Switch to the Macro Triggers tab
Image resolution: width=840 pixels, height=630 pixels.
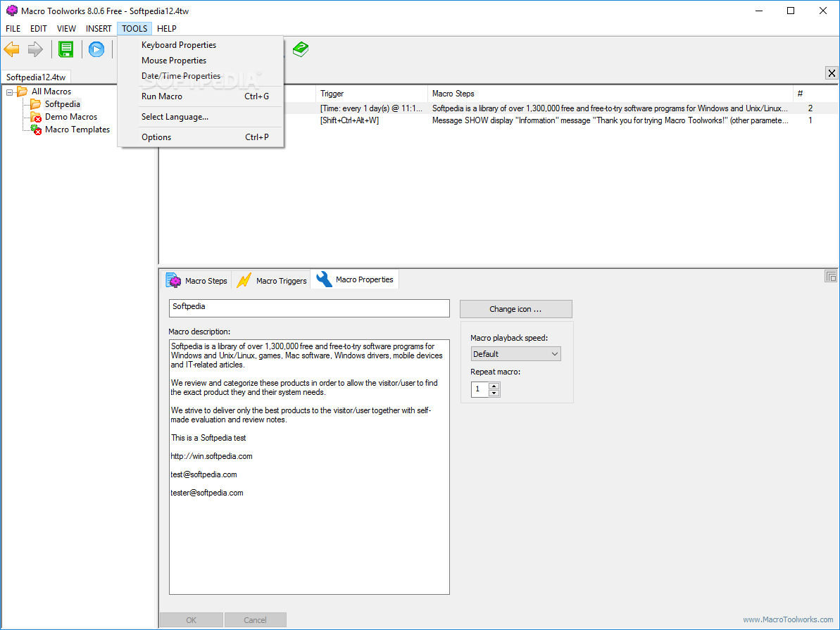pos(271,280)
